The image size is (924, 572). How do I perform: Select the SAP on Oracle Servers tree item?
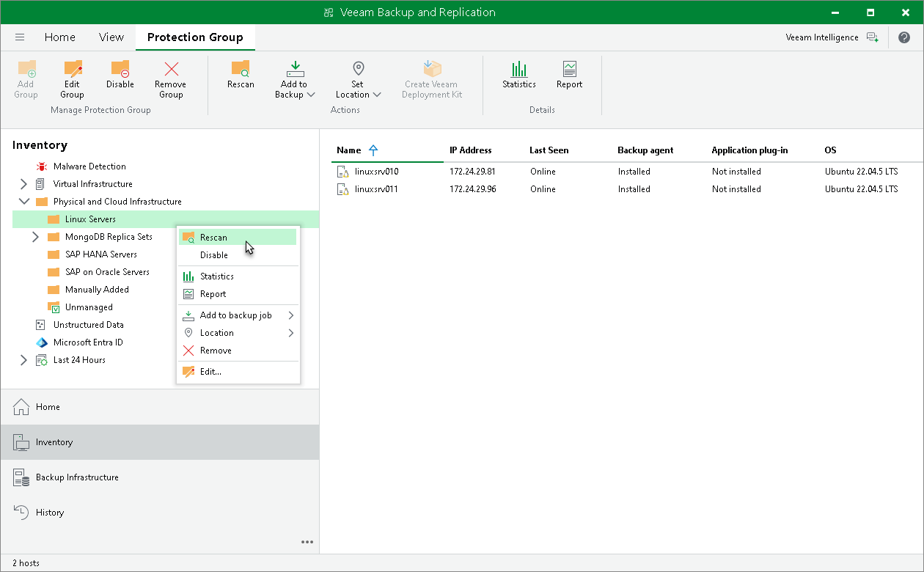coord(107,272)
